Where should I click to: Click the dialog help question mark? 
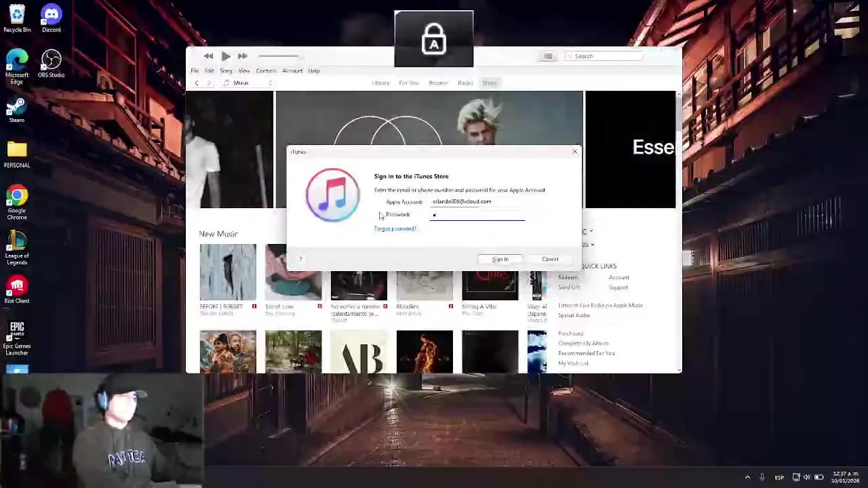pyautogui.click(x=300, y=260)
